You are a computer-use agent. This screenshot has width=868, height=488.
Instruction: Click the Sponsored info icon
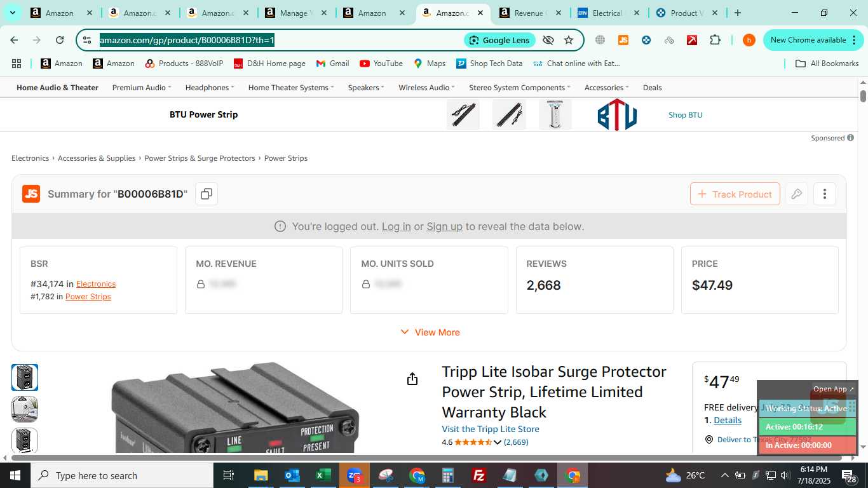click(850, 138)
